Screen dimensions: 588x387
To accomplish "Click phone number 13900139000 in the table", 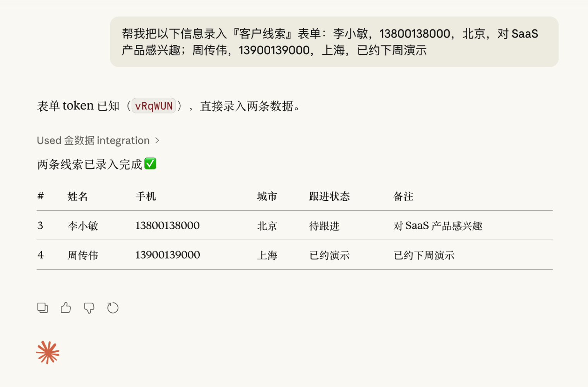I will pyautogui.click(x=168, y=255).
